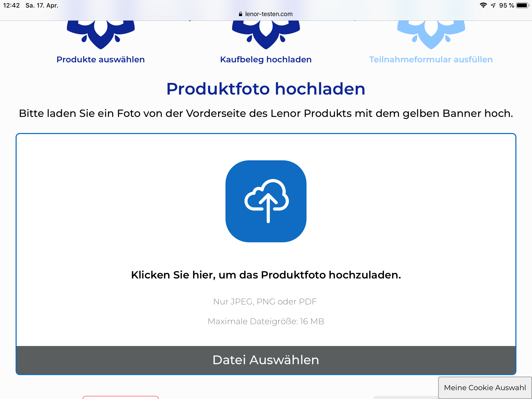
Task: Tap the location arrow status icon
Action: click(493, 5)
